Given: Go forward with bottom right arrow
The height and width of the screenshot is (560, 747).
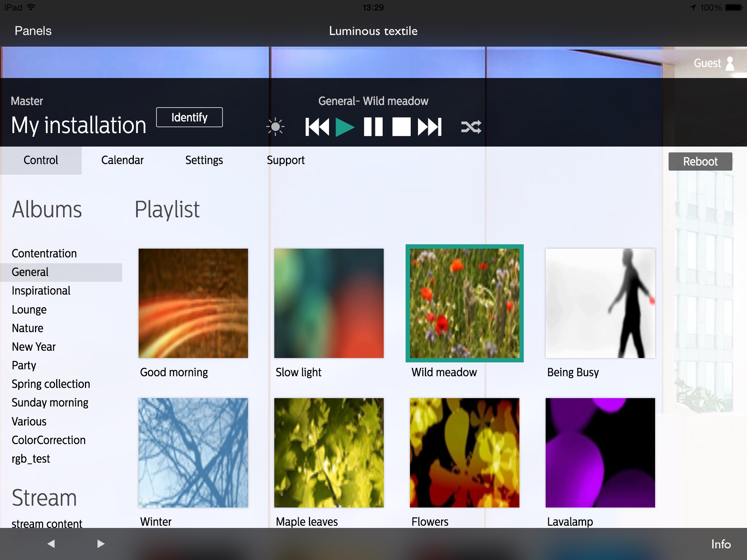Looking at the screenshot, I should click(101, 544).
